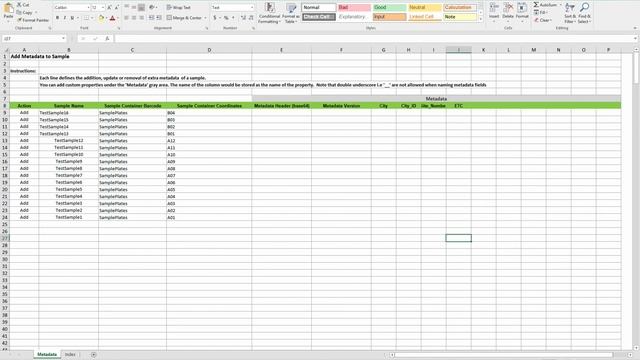The image size is (640, 360).
Task: Click the Insert Function fx icon
Action: tap(107, 38)
